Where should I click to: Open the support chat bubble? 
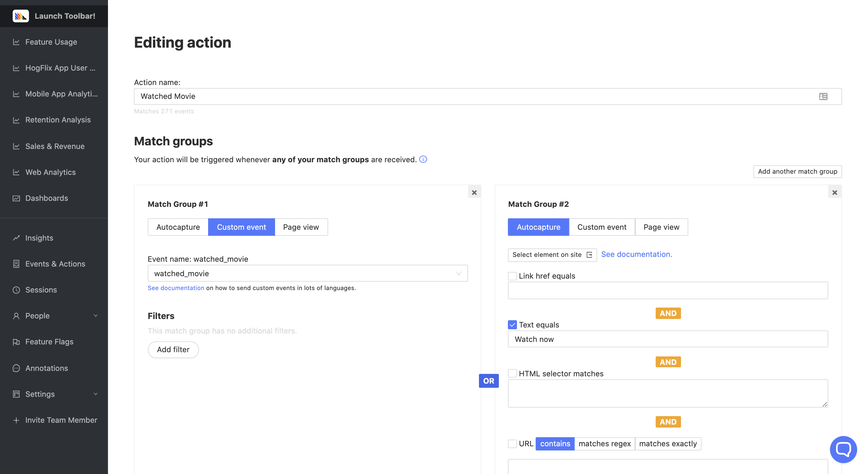[x=843, y=450]
